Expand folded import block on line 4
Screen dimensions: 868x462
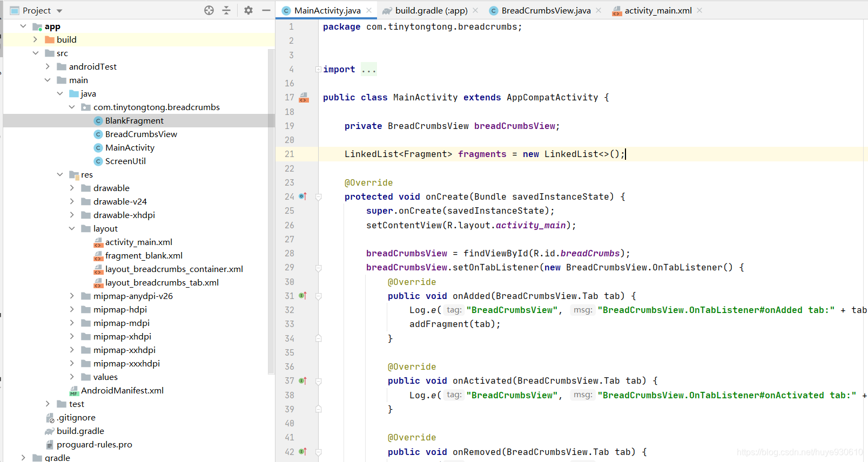point(319,69)
